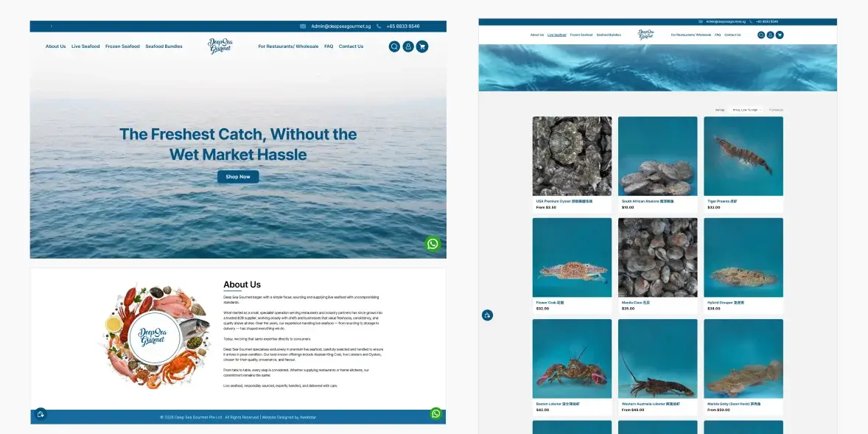Open About Us on the listing page menu
Image resolution: width=868 pixels, height=434 pixels.
[x=537, y=35]
